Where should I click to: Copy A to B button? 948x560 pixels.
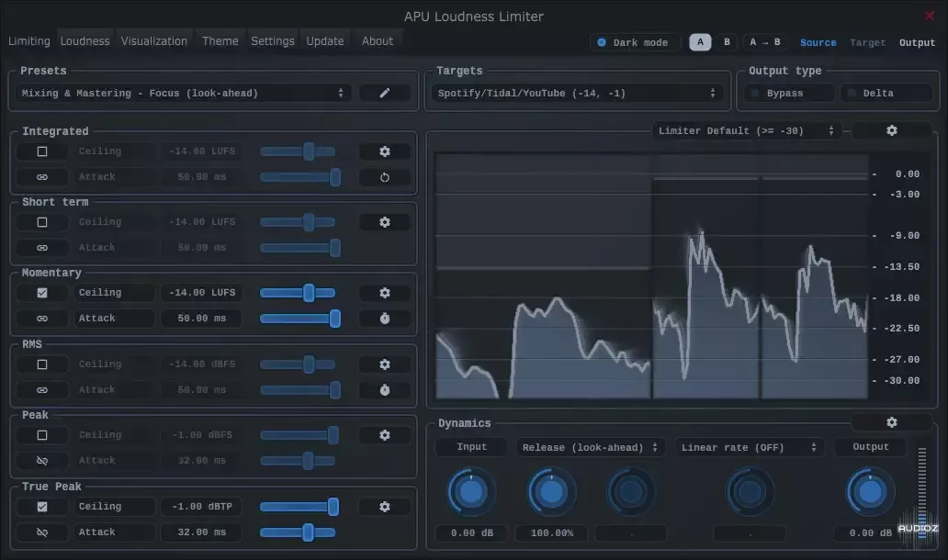[765, 42]
